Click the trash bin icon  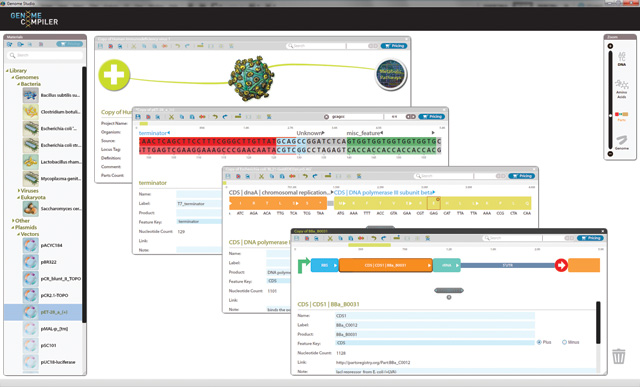[x=619, y=356]
